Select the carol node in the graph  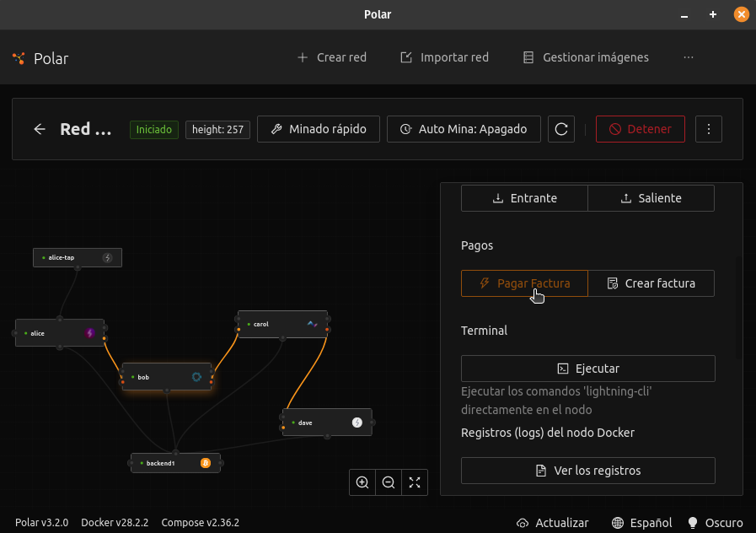click(281, 324)
